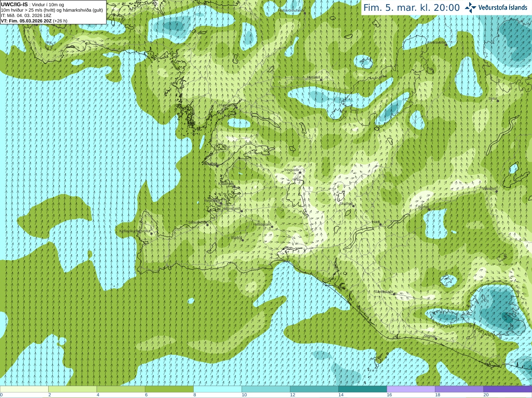Click the Hveravellir station label
The width and height of the screenshot is (532, 398).
(x=436, y=42)
